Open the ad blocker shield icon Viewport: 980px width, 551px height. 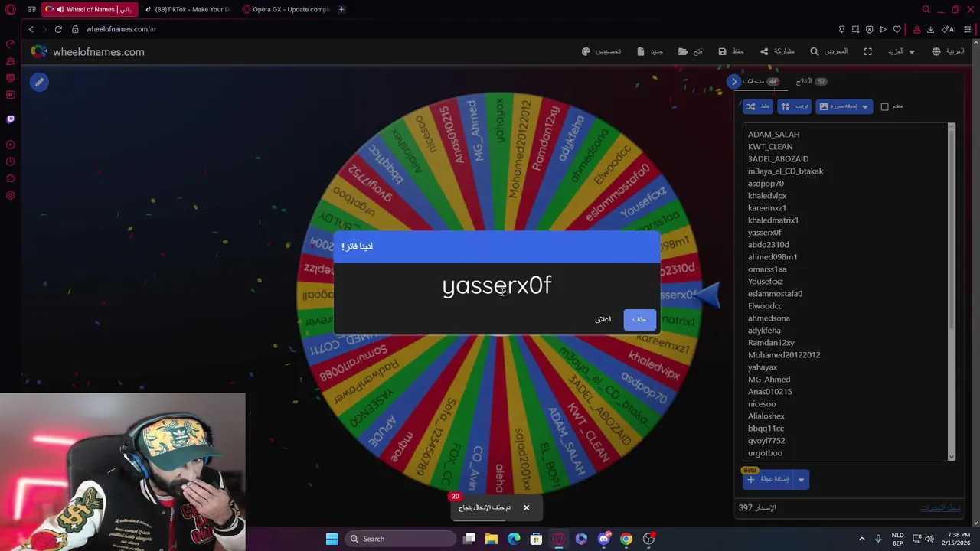(x=869, y=29)
